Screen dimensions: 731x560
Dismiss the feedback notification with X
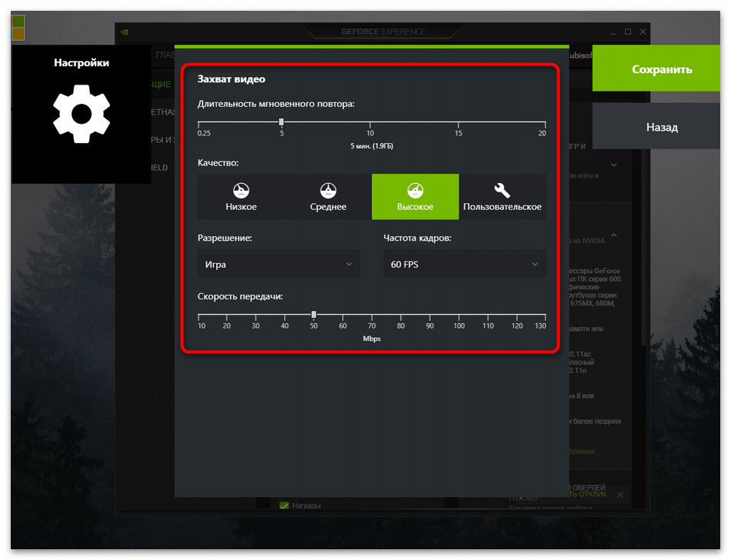(x=621, y=494)
